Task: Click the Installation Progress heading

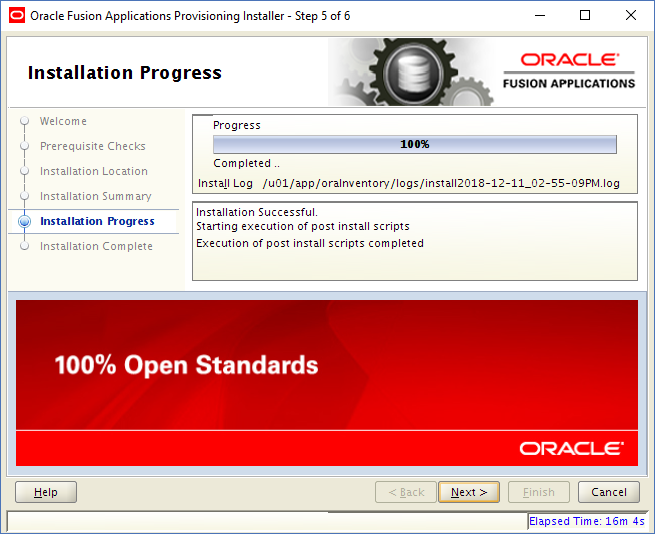Action: click(125, 73)
